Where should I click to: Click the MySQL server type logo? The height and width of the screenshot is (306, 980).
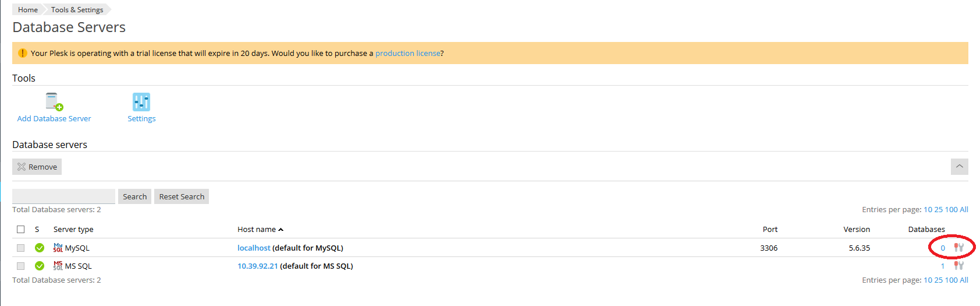point(58,248)
